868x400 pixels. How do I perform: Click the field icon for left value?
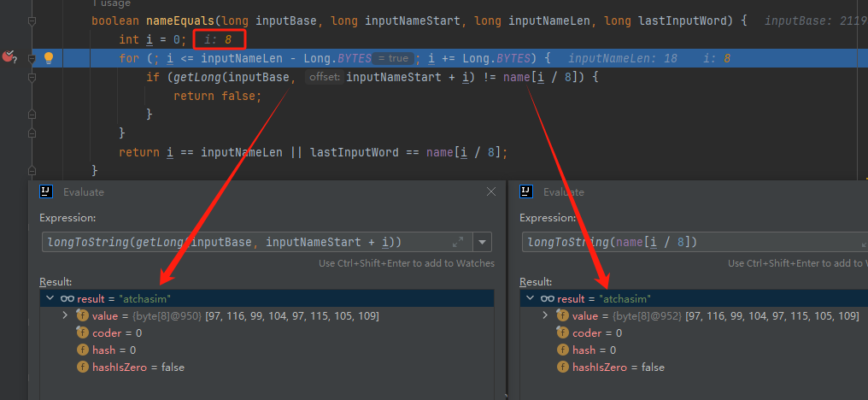pos(83,315)
